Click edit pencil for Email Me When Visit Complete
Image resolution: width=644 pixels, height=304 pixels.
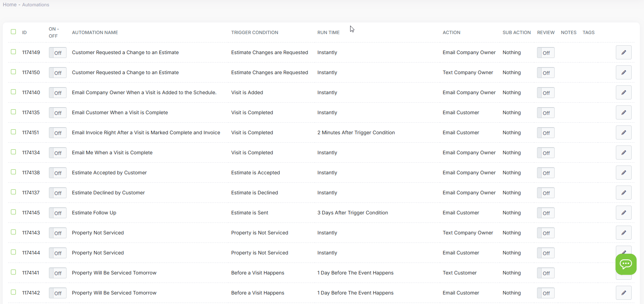pyautogui.click(x=623, y=153)
